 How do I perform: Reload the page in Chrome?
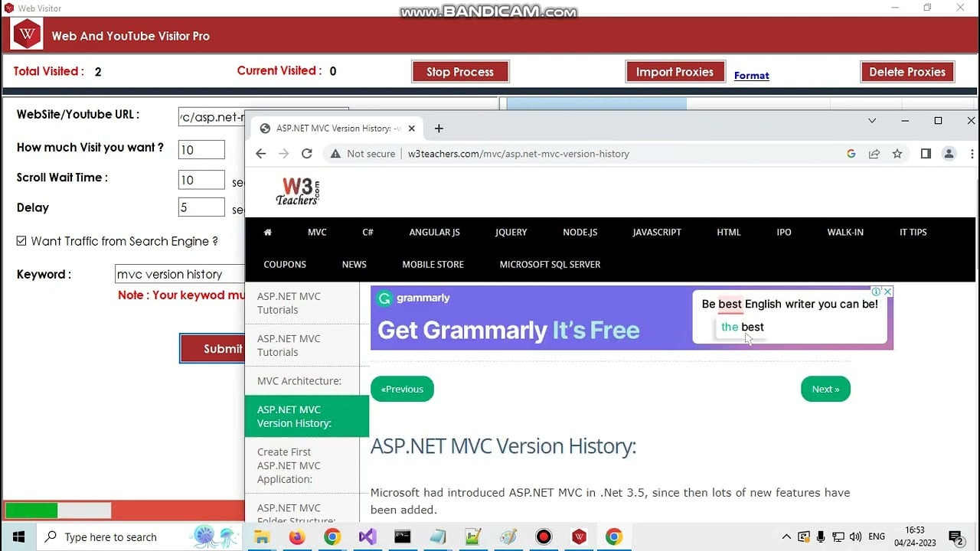pyautogui.click(x=307, y=154)
